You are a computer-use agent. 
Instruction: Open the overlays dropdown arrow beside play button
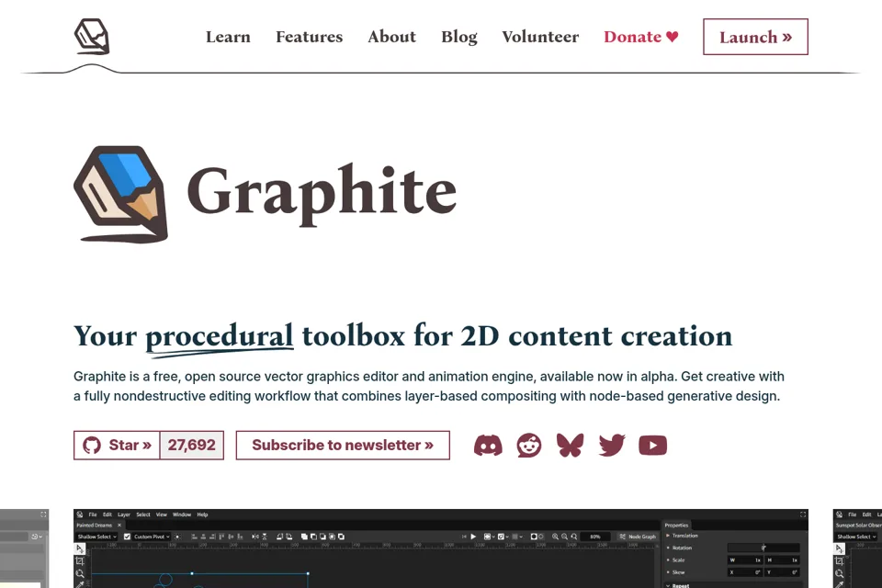click(493, 537)
